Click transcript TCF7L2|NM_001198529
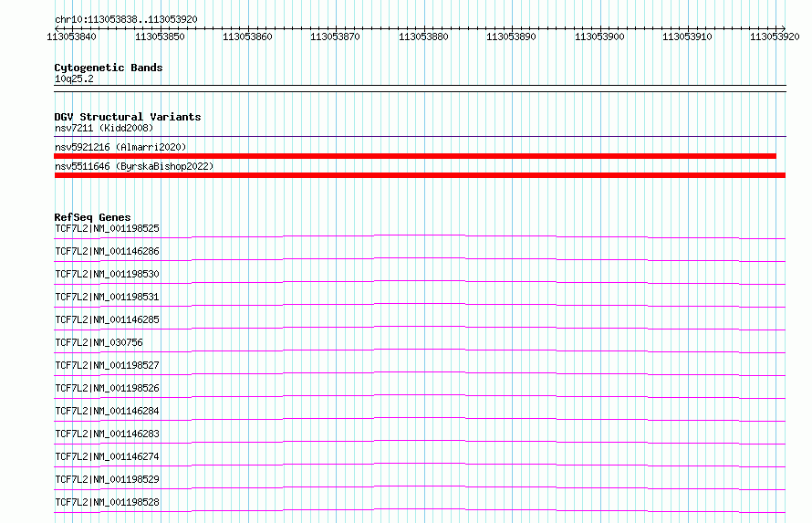The height and width of the screenshot is (523, 812). [107, 479]
